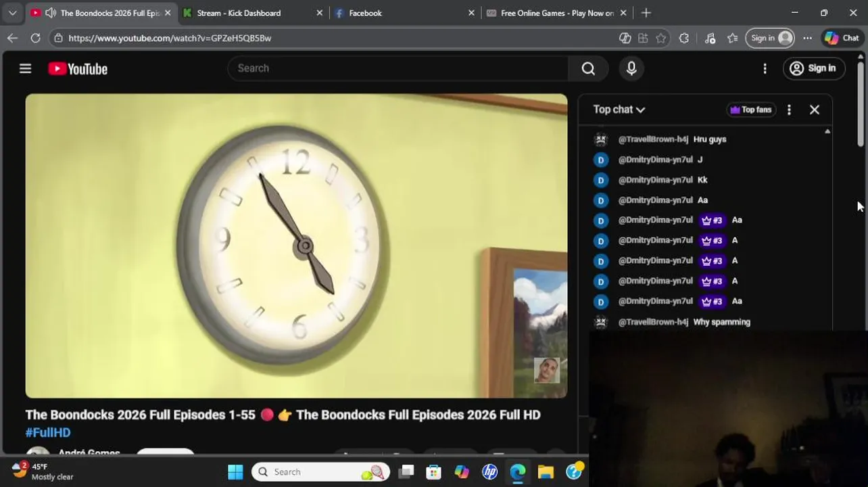This screenshot has width=868, height=487.
Task: Click the page vertical scrollbar thumb
Action: [861, 103]
